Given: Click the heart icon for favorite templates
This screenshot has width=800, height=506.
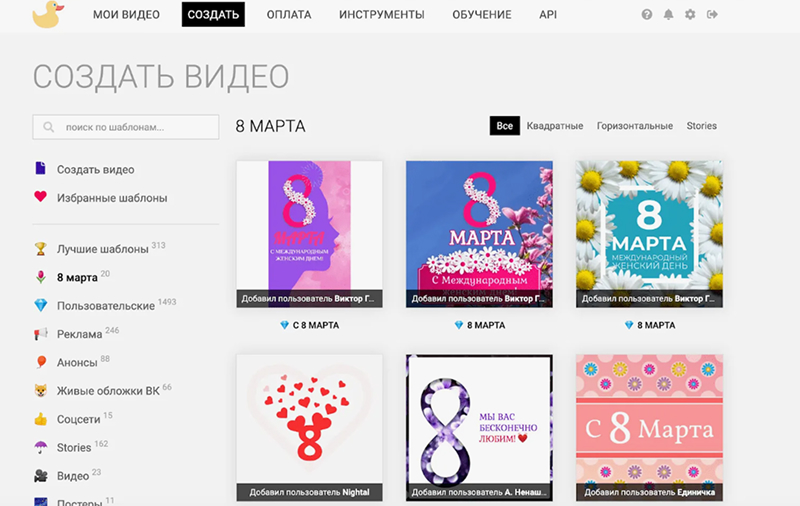Looking at the screenshot, I should (40, 197).
